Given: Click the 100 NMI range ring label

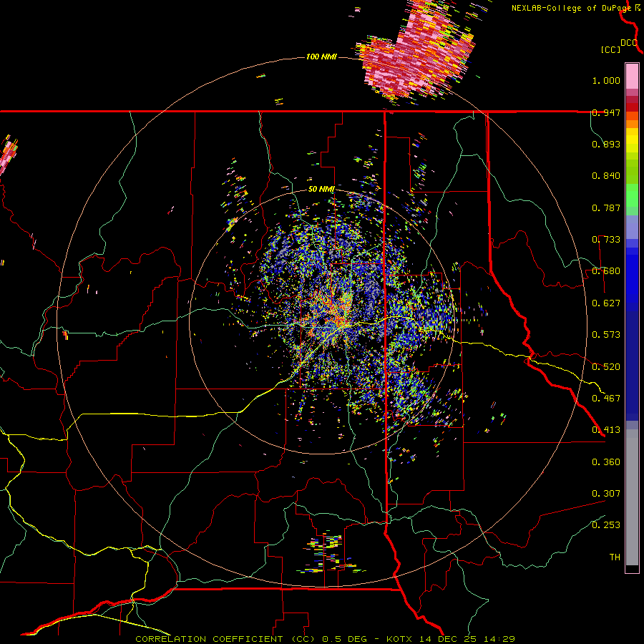Looking at the screenshot, I should pos(321,57).
